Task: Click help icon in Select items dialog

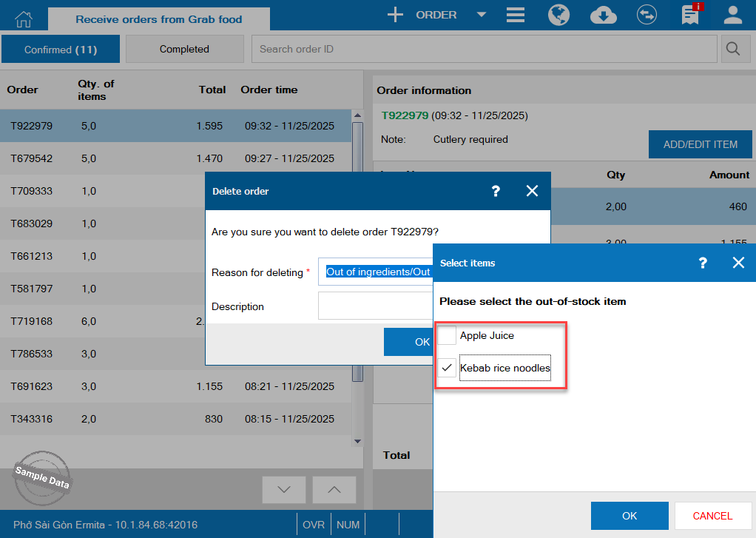Action: coord(703,263)
